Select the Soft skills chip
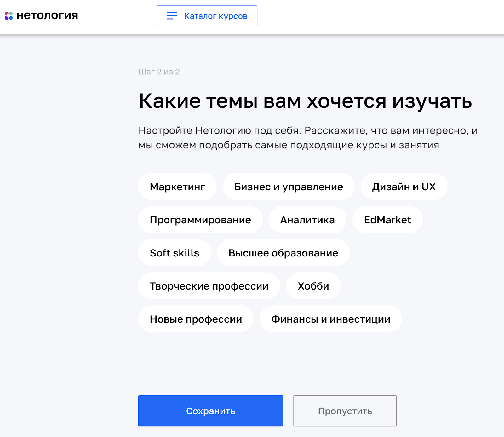The image size is (504, 437). click(x=175, y=253)
